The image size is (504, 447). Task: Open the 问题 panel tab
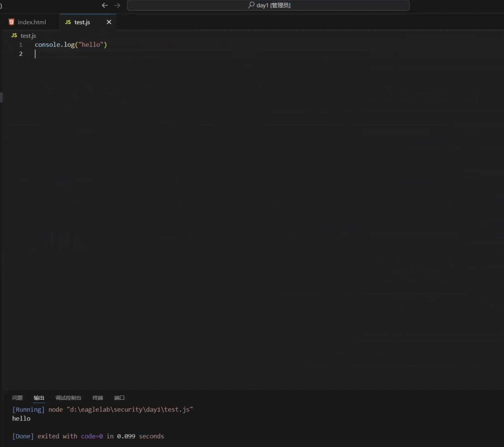coord(17,398)
